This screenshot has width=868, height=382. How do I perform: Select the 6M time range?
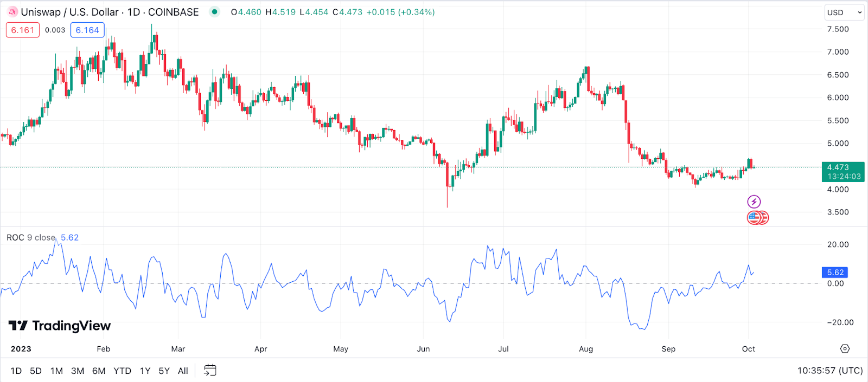pos(99,371)
